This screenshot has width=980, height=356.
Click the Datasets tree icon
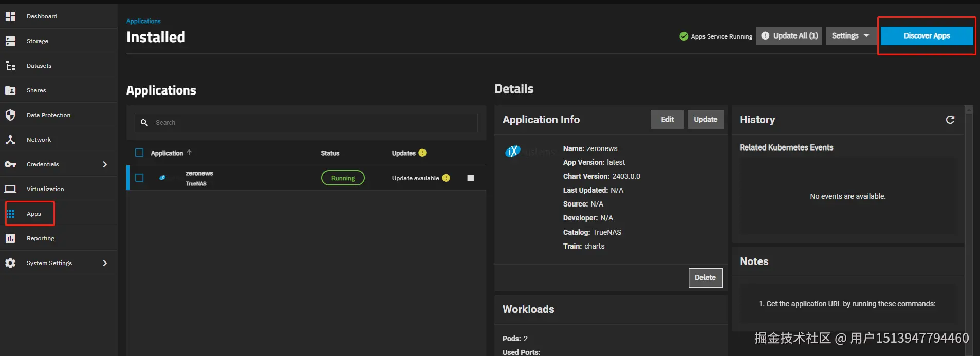[x=10, y=66]
